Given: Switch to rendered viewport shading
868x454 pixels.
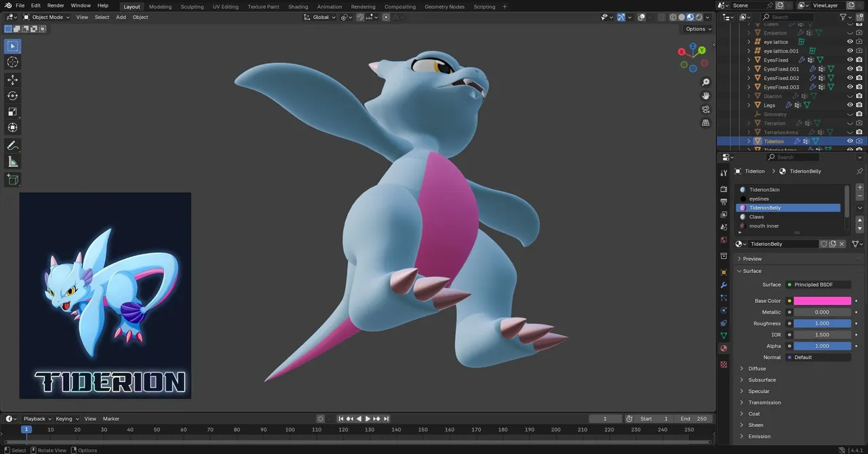Looking at the screenshot, I should 698,17.
